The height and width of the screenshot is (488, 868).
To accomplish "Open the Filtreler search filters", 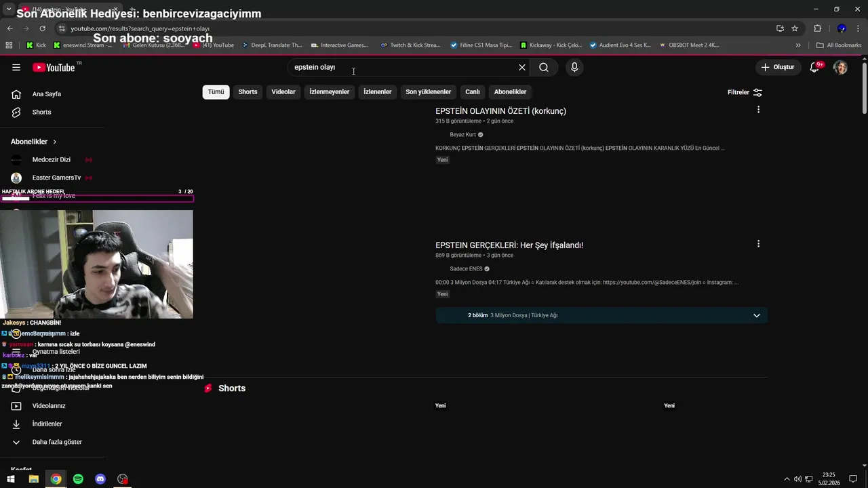I will click(x=745, y=92).
